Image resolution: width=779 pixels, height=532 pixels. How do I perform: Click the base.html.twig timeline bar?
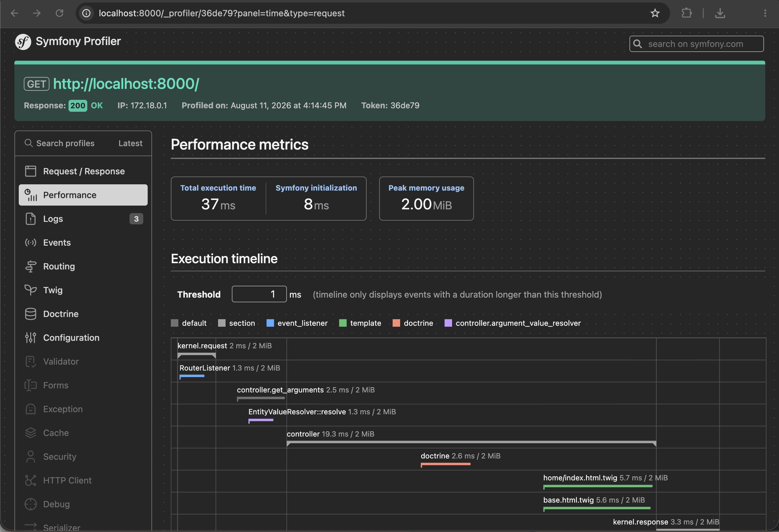(597, 509)
